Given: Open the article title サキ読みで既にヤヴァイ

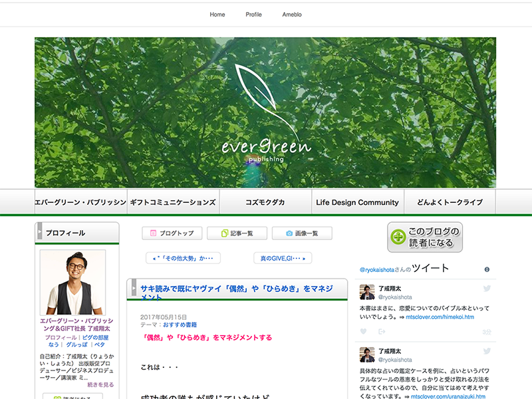Looking at the screenshot, I should (x=237, y=293).
